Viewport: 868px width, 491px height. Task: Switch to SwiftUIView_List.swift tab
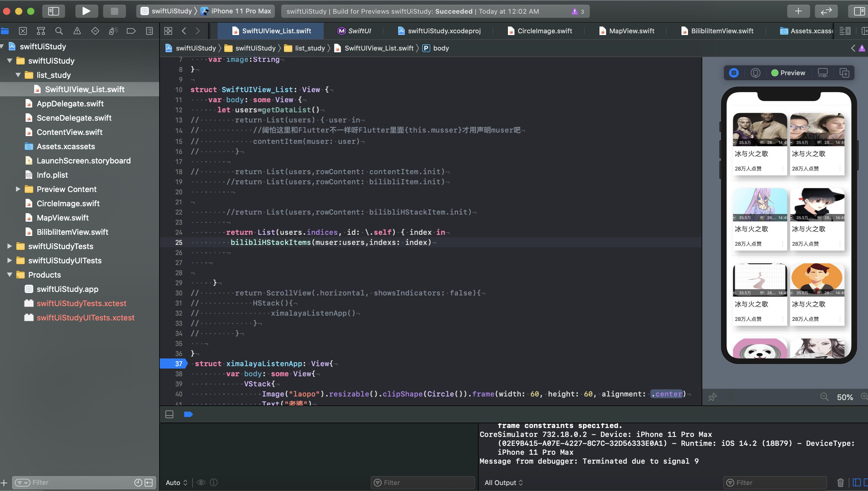pyautogui.click(x=271, y=31)
